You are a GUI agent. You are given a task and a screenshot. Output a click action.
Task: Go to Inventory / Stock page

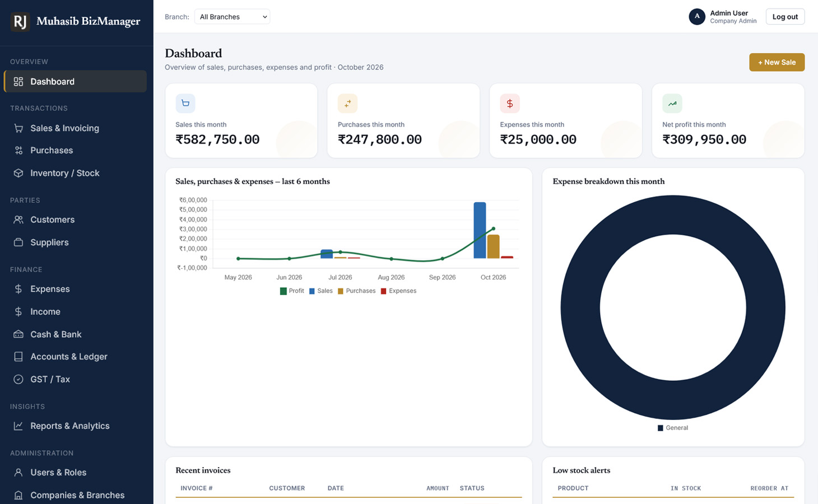[75, 173]
